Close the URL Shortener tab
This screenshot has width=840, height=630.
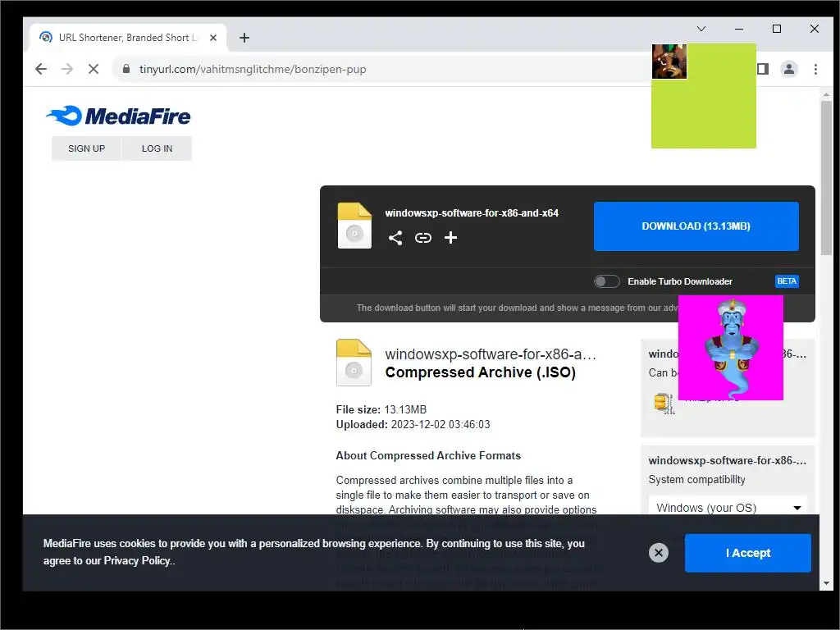pos(213,38)
